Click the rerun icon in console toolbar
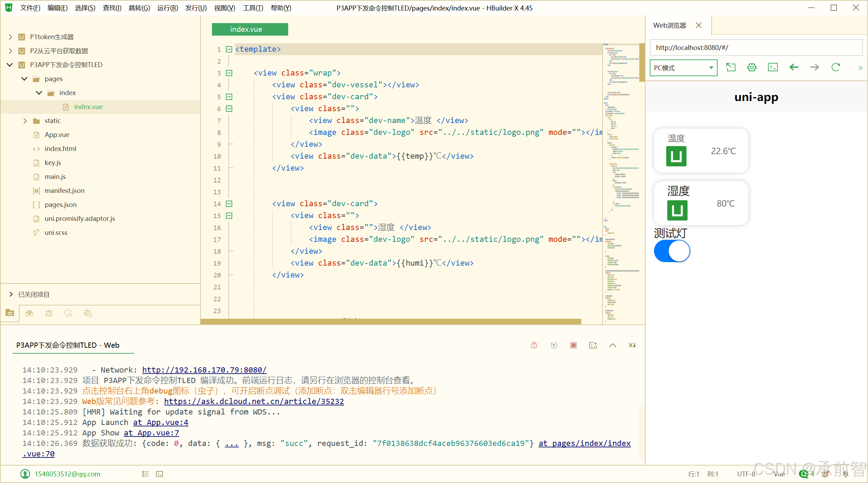Image resolution: width=868 pixels, height=483 pixels. point(554,345)
